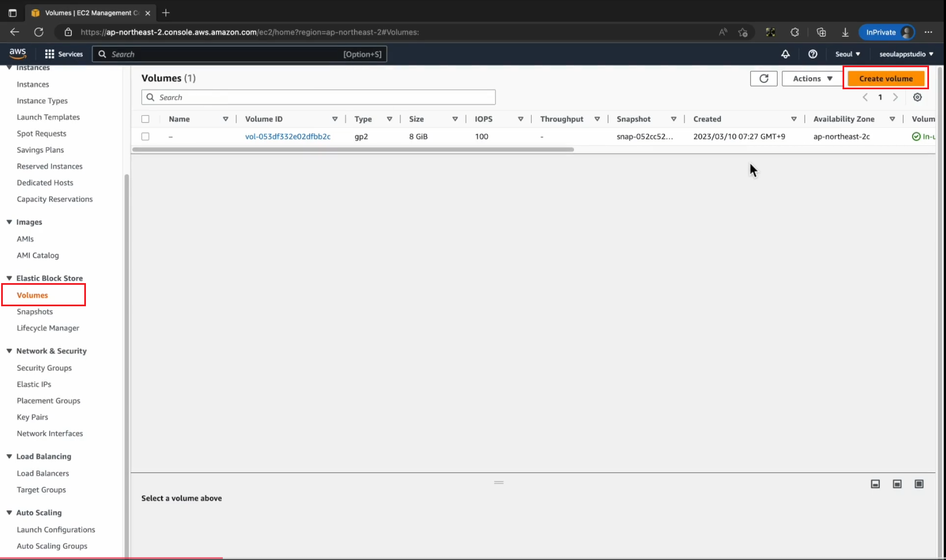
Task: Open Spot Requests page
Action: [x=41, y=133]
